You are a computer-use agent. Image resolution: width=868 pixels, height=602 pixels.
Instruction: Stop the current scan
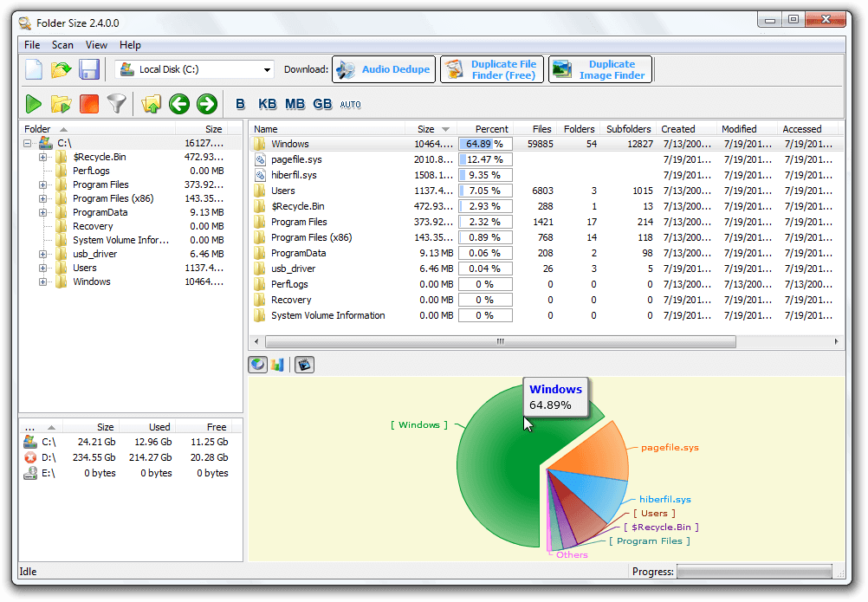click(88, 104)
